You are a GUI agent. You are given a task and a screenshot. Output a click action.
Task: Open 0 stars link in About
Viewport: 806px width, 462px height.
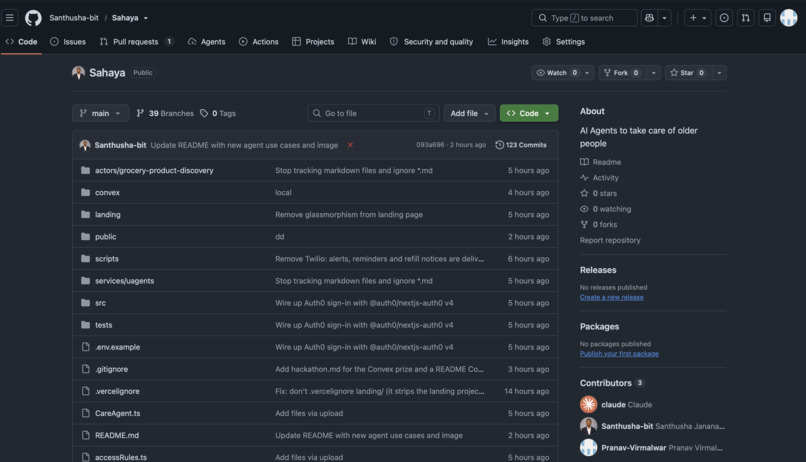click(598, 193)
